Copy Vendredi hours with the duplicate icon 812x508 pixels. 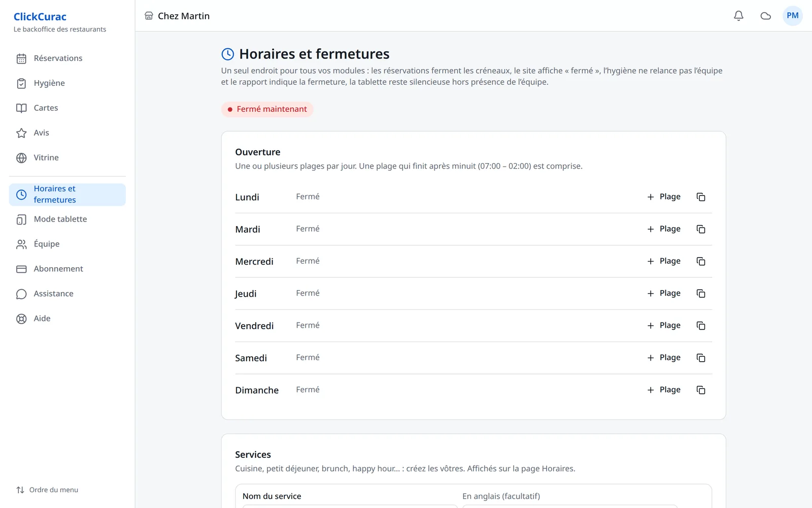[701, 326]
